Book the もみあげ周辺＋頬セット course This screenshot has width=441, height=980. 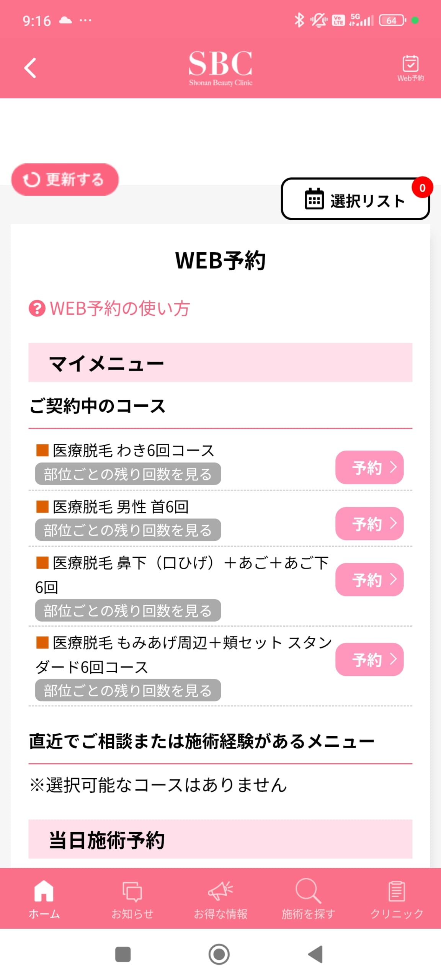pos(369,659)
